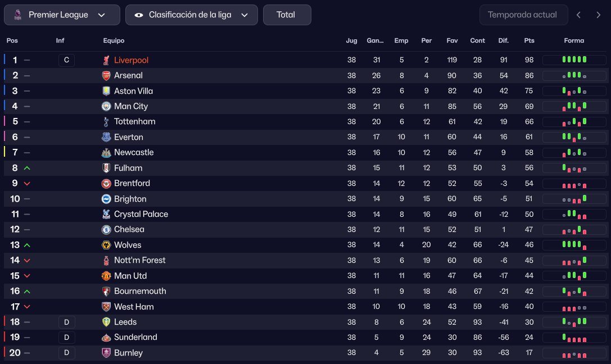Go to the next season arrow
The width and height of the screenshot is (611, 364).
pos(598,15)
